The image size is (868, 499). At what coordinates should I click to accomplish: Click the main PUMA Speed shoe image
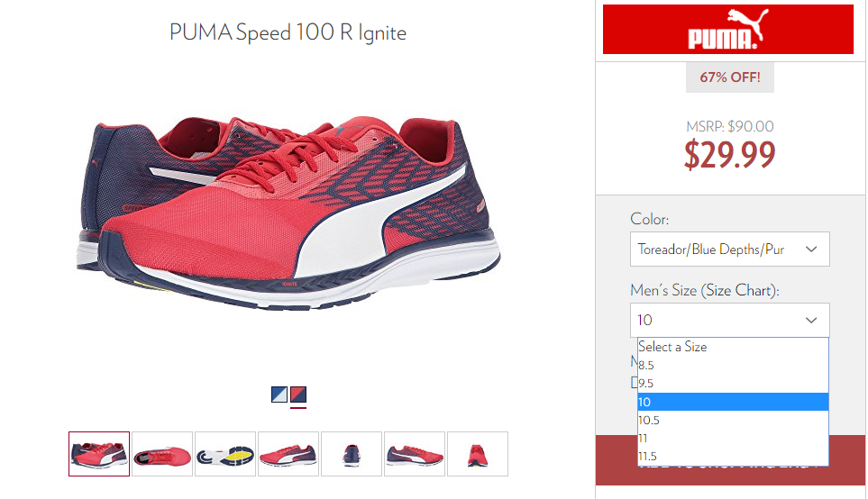(x=288, y=213)
